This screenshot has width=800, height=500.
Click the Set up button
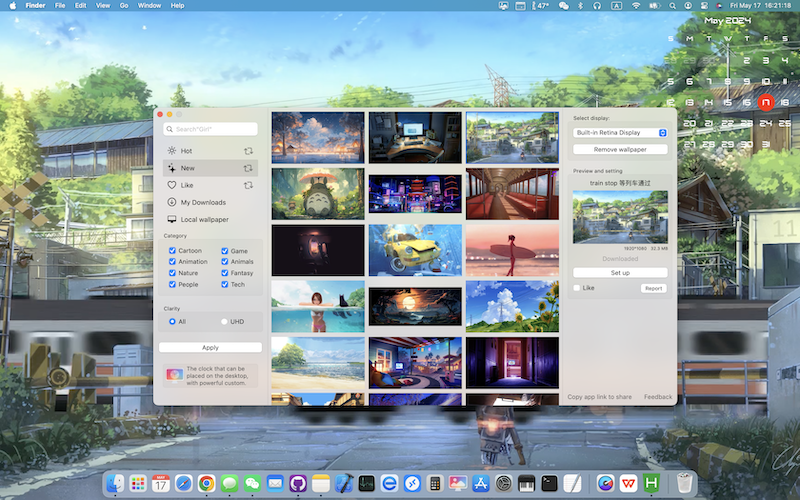[x=620, y=273]
